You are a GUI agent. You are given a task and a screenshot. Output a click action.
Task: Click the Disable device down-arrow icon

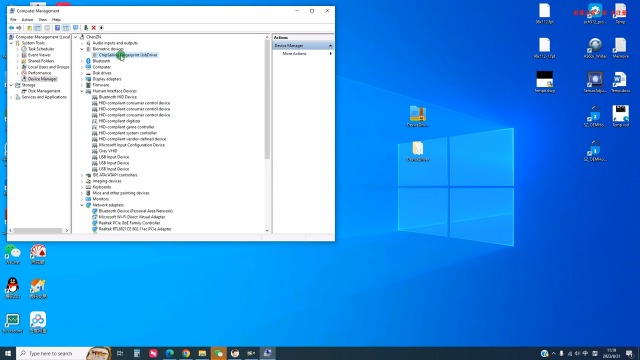101,28
